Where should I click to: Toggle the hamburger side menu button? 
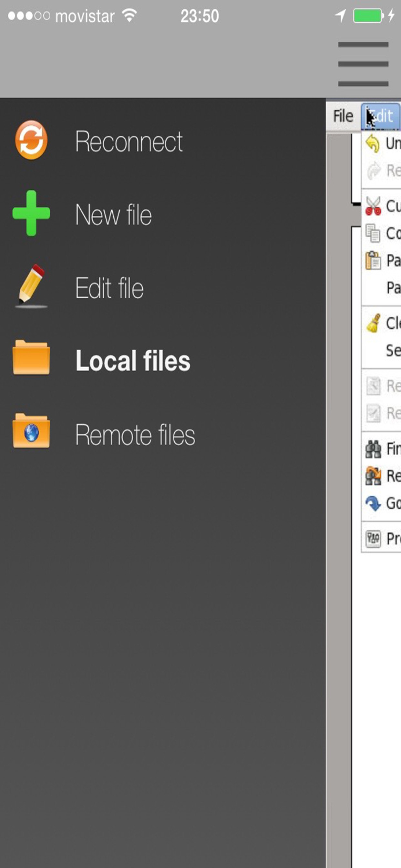click(363, 64)
